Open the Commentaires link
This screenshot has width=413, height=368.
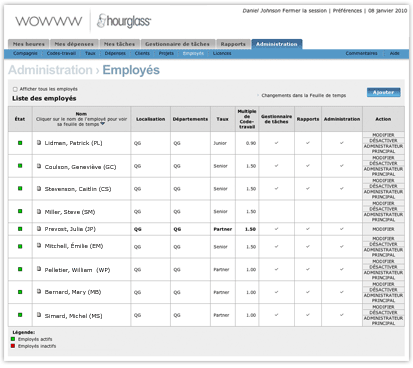[361, 53]
